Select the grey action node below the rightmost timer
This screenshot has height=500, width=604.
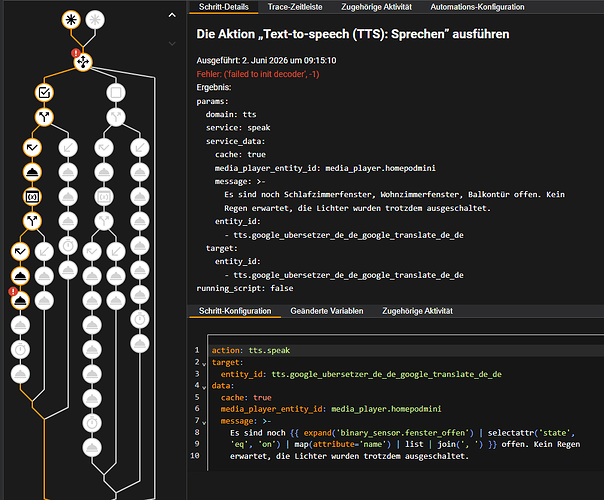pyautogui.click(x=140, y=344)
